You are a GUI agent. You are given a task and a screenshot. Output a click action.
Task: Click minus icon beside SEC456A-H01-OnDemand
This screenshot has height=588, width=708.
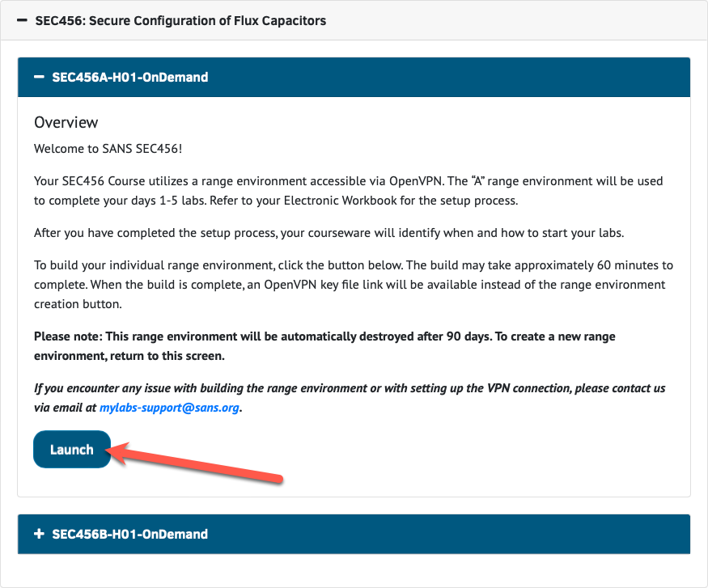point(39,78)
